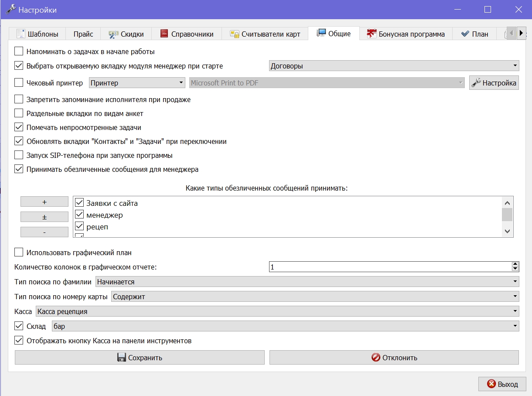Viewport: 532px width, 396px height.
Task: Click the Скидки tab percent icon
Action: 113,34
